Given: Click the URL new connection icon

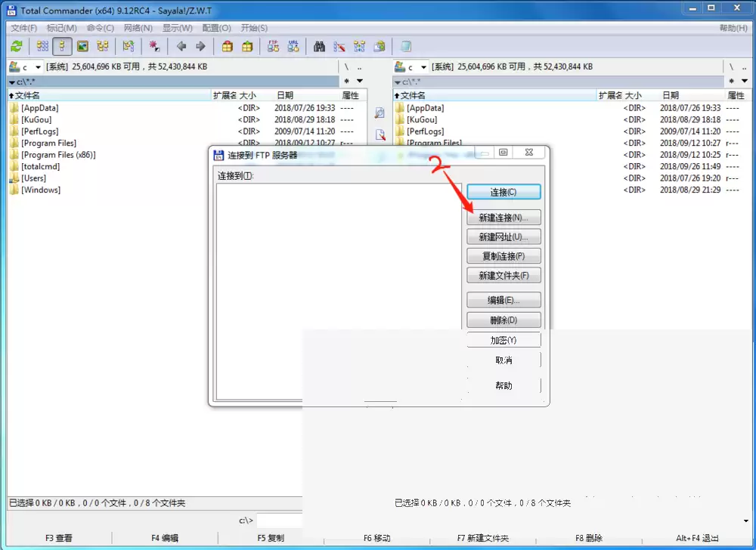Looking at the screenshot, I should pos(293,46).
